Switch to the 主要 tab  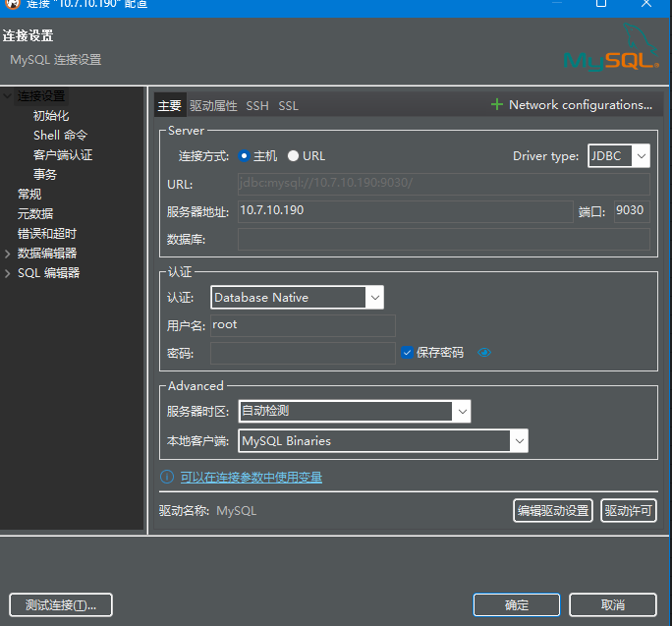coord(170,105)
